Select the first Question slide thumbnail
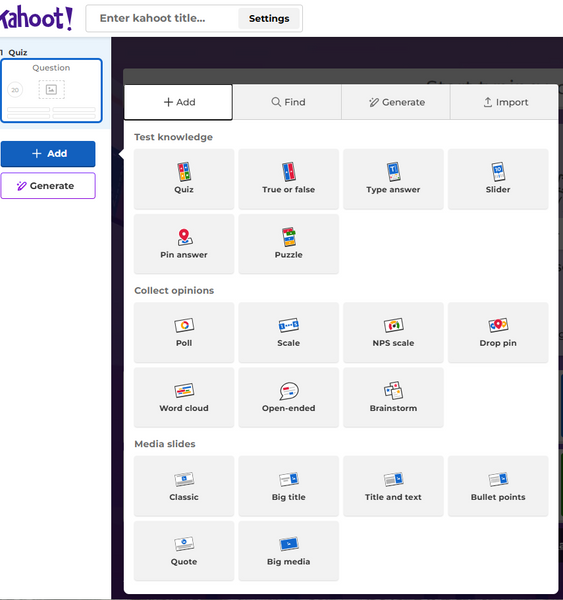 click(x=51, y=90)
